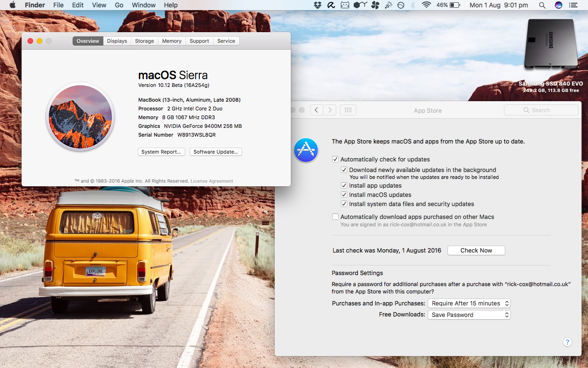Screen dimensions: 588x368
Task: Click the MacBook (13-inch, Aluminum, Late 2008) text
Action: pyautogui.click(x=189, y=100)
